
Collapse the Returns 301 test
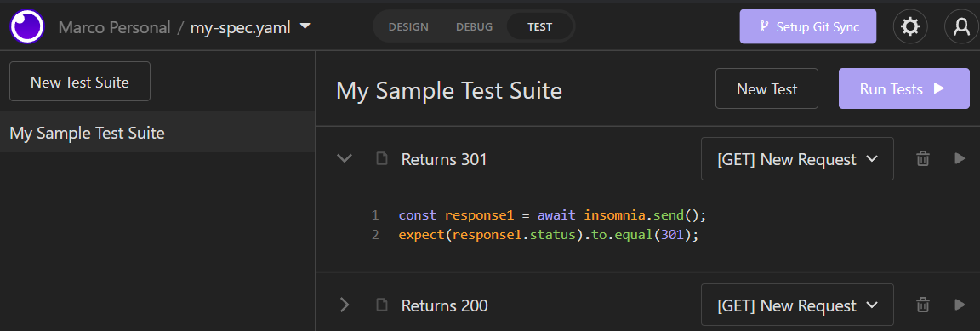click(x=345, y=158)
